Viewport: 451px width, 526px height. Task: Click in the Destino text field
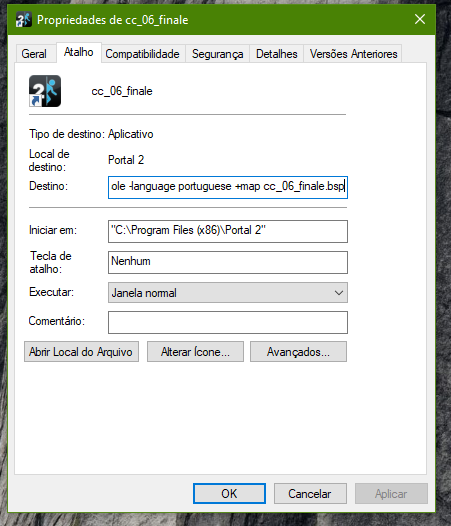228,187
